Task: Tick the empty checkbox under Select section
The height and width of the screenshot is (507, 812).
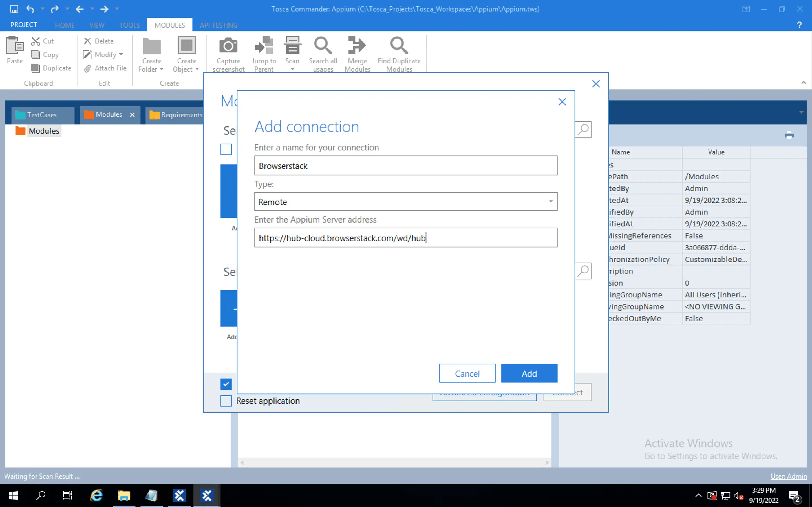Action: click(226, 149)
